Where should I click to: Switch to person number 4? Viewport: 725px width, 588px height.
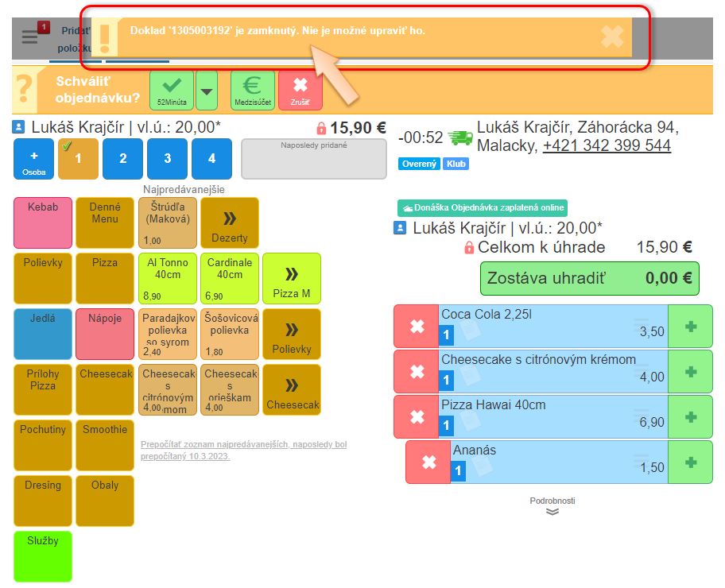click(211, 159)
